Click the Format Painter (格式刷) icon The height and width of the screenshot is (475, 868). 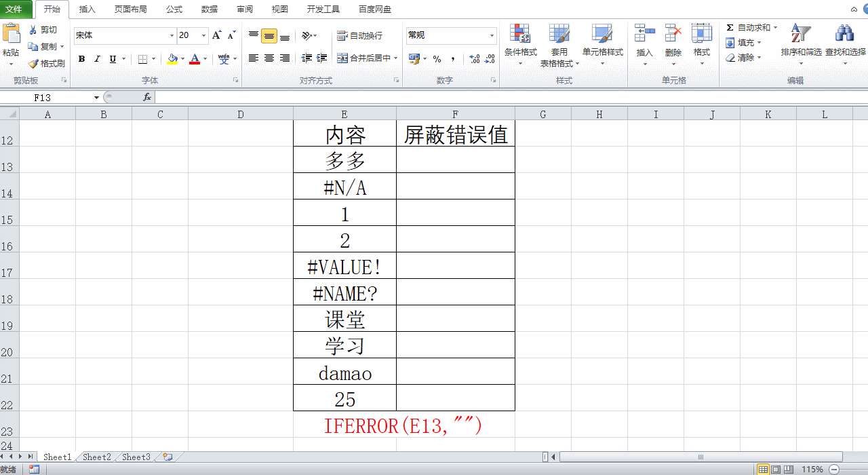[x=33, y=64]
